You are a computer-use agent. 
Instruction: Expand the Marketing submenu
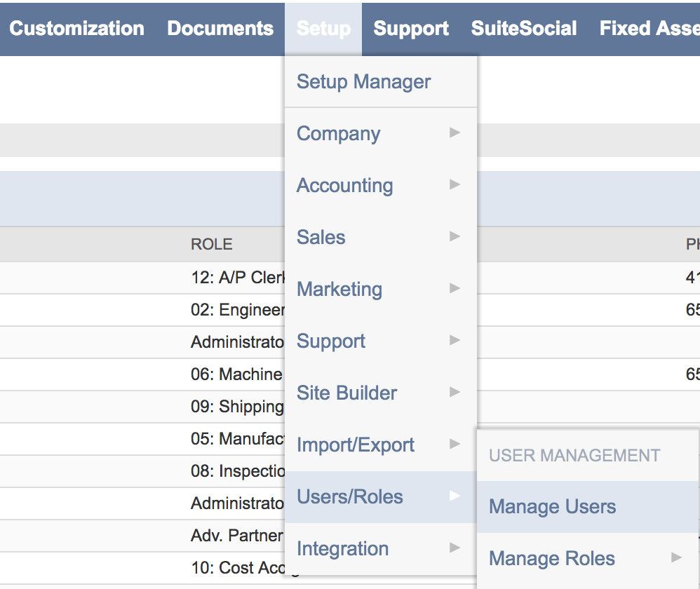339,290
